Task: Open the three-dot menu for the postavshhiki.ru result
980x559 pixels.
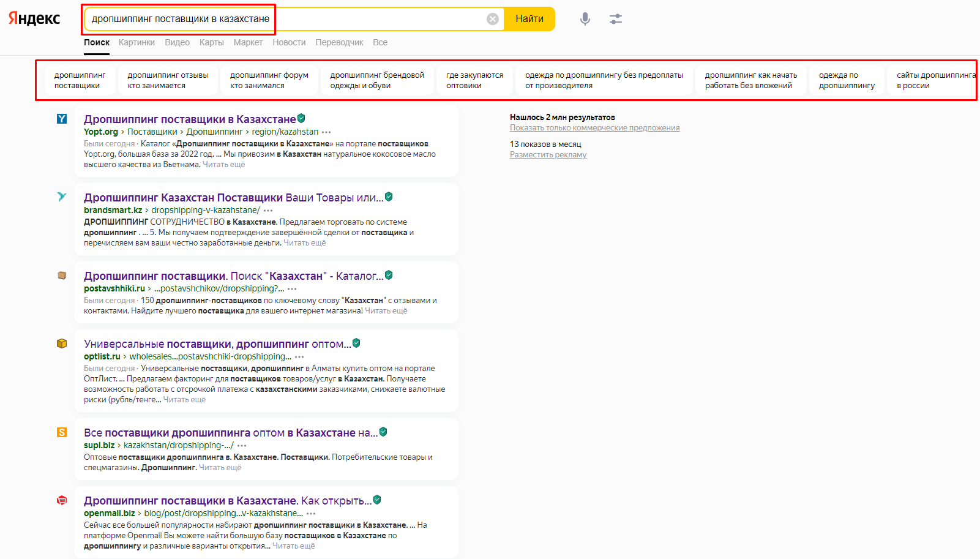Action: pyautogui.click(x=292, y=289)
